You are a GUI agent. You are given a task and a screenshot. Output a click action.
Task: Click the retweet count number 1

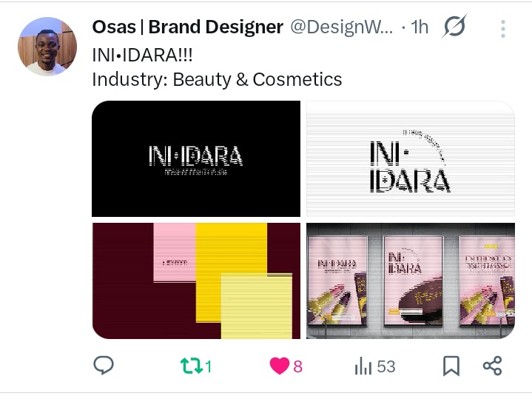(209, 366)
